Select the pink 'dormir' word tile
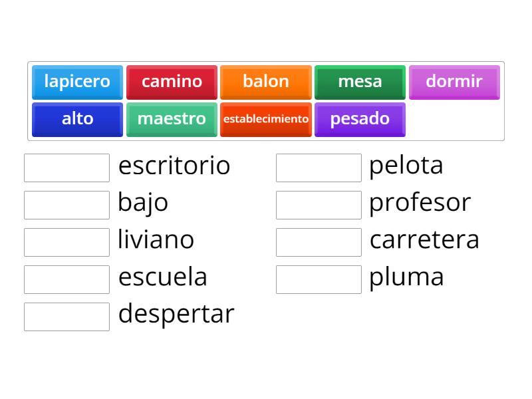 (x=454, y=82)
